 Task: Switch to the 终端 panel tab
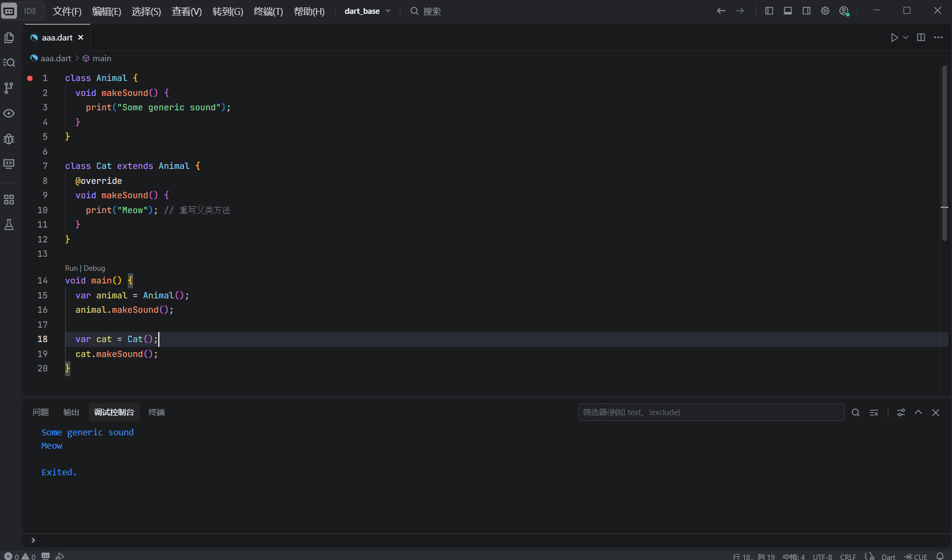click(157, 412)
